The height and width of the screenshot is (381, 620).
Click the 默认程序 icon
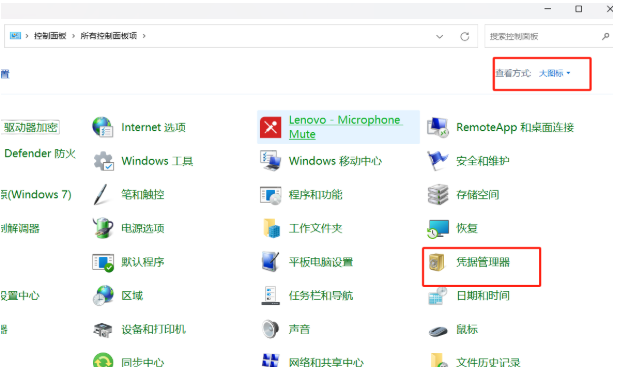tap(103, 262)
